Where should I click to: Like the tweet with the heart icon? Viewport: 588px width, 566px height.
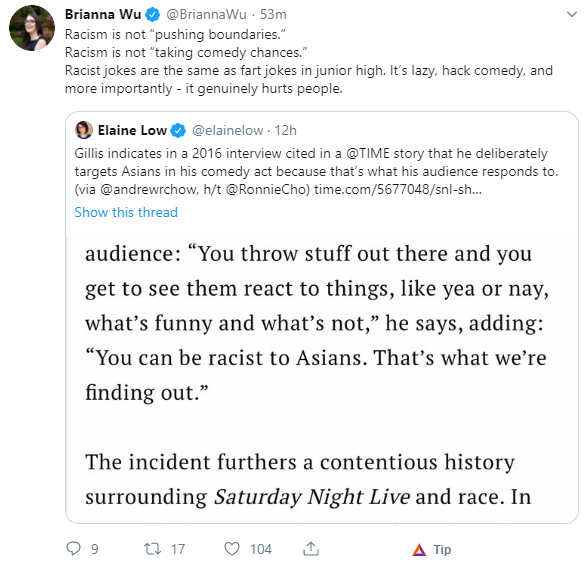coord(232,549)
